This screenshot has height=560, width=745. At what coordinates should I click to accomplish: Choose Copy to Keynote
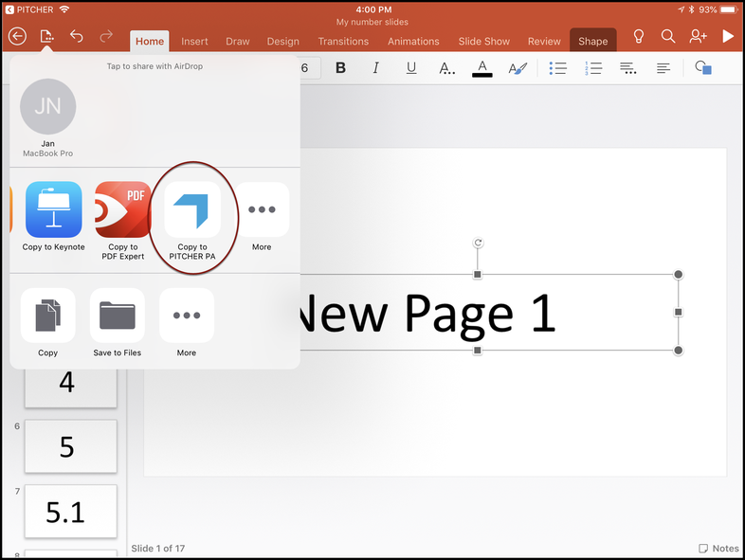point(54,210)
